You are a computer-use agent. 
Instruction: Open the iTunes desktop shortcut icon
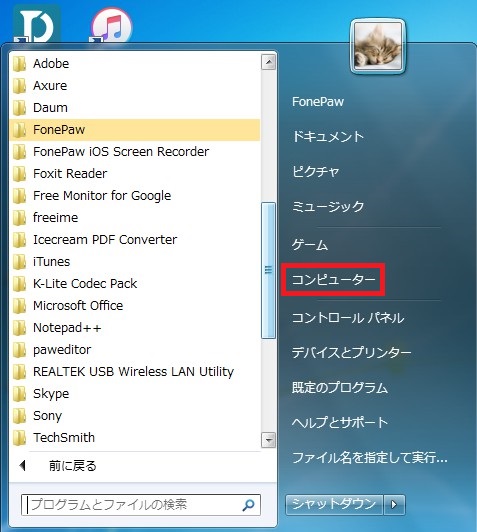click(111, 25)
